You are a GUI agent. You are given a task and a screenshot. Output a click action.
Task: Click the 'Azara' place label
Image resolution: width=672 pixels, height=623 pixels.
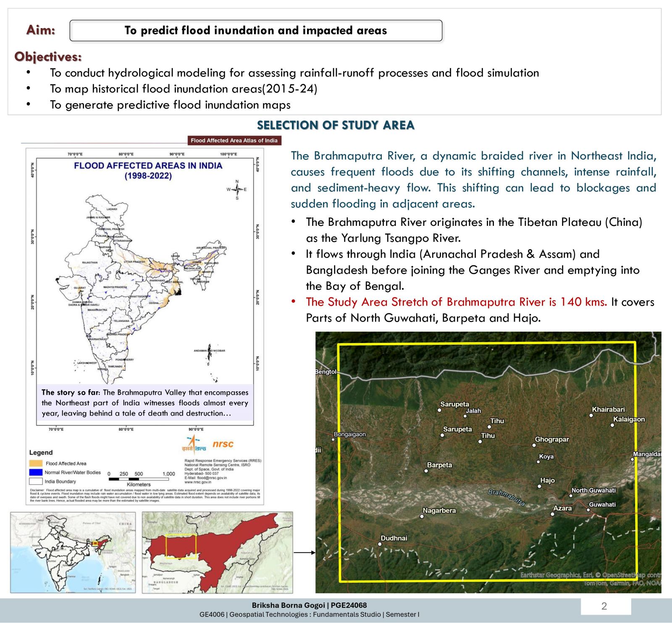pos(562,508)
